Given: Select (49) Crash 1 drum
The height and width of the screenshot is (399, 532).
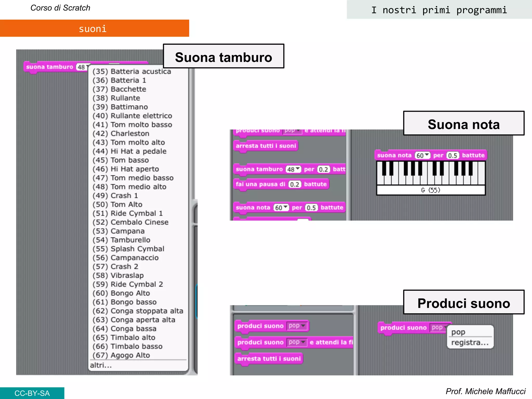Looking at the screenshot, I should 115,195.
